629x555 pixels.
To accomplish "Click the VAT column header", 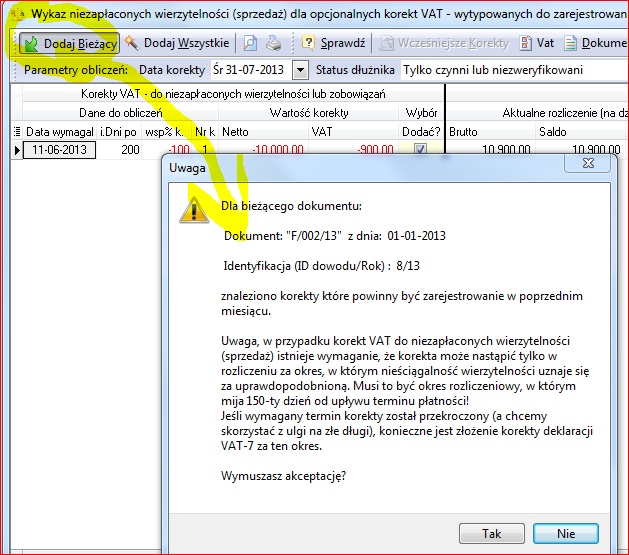I will click(x=353, y=132).
